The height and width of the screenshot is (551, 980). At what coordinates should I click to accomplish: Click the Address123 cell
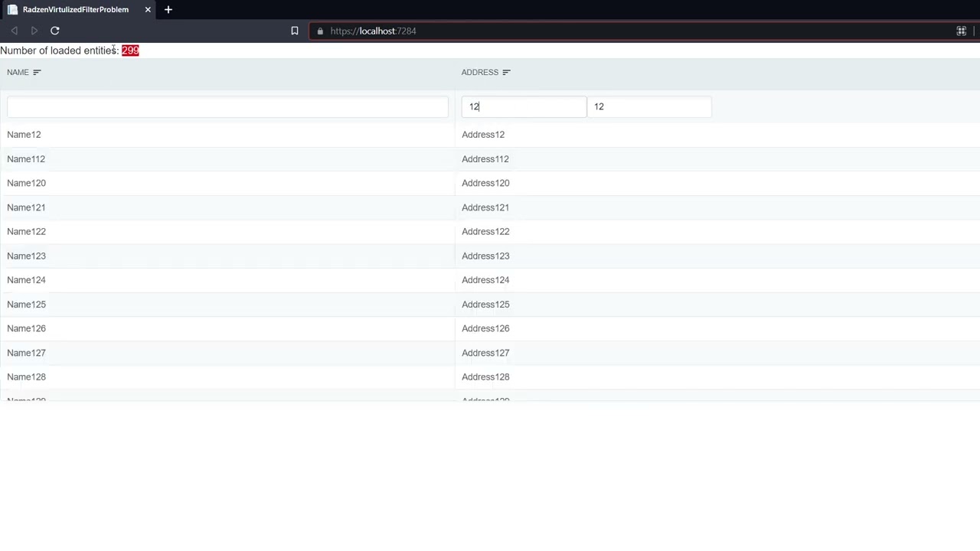click(x=717, y=256)
